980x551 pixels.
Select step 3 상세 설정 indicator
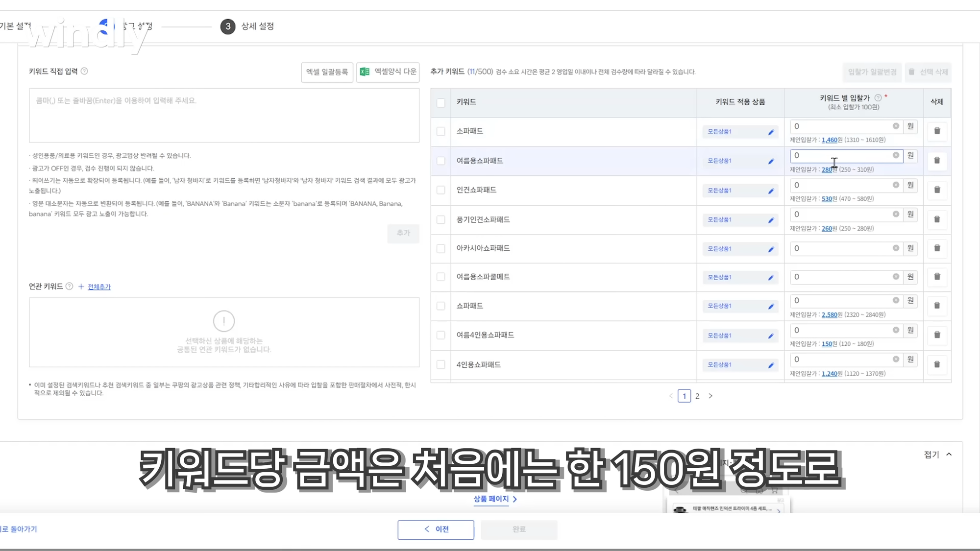pos(227,27)
